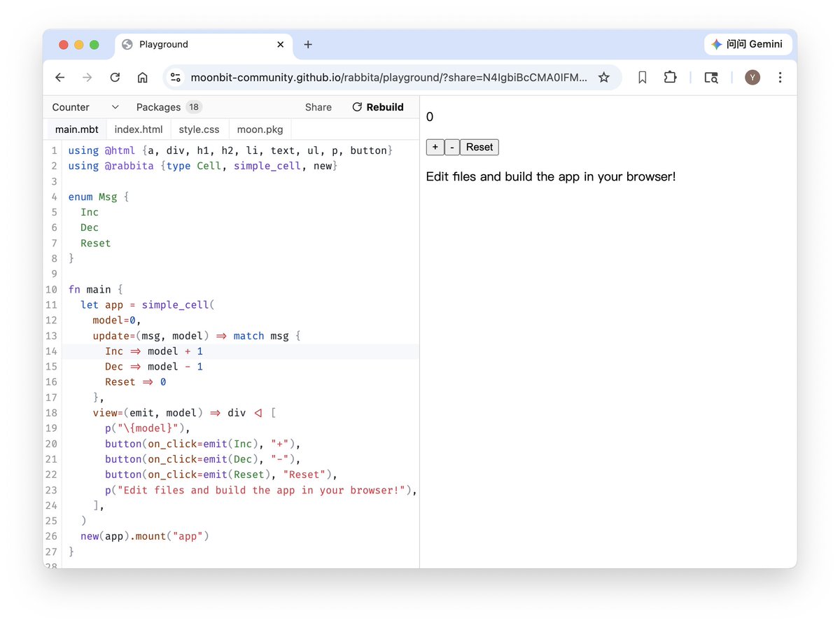840x625 pixels.
Task: Click the Share button
Action: pyautogui.click(x=318, y=107)
